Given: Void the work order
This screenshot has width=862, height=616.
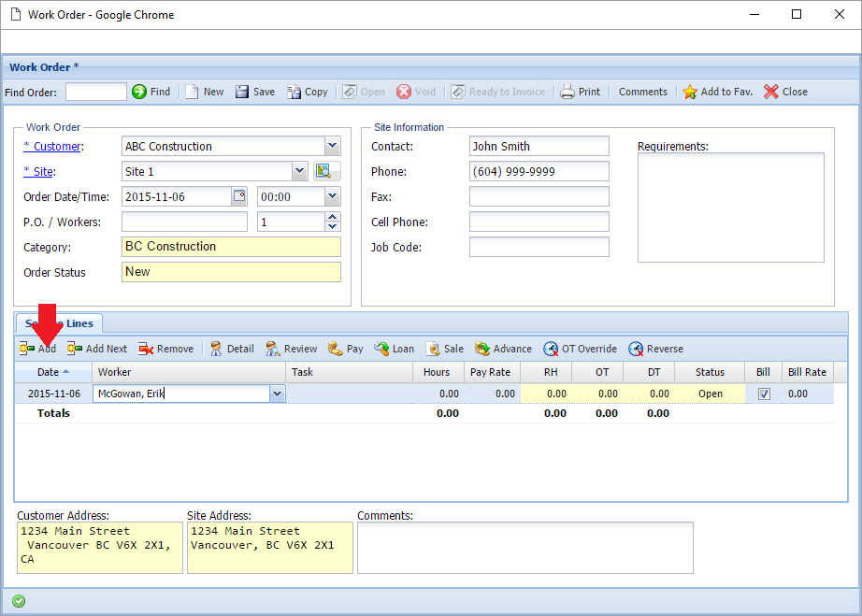Looking at the screenshot, I should coord(416,92).
